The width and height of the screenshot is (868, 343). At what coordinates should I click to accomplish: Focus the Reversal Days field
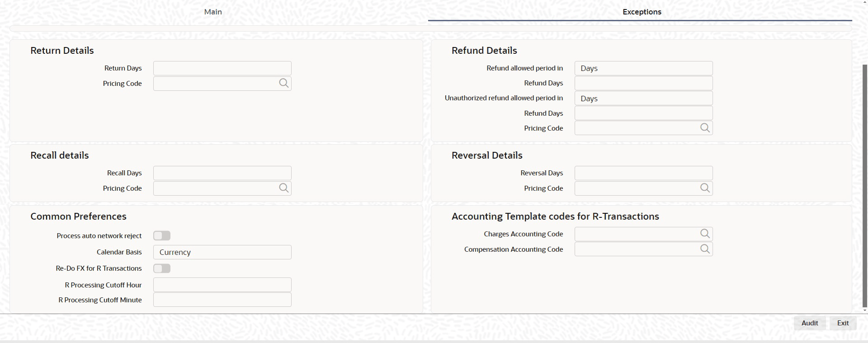coord(643,173)
